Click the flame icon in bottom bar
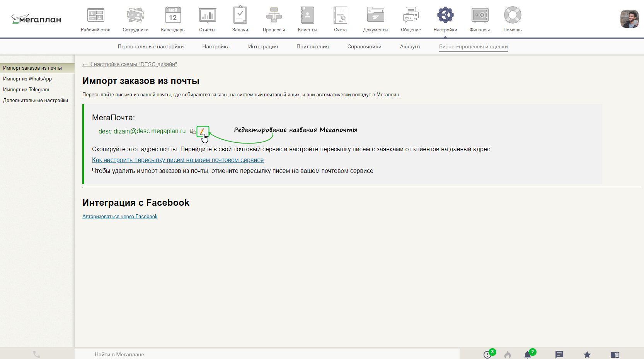 [508, 354]
